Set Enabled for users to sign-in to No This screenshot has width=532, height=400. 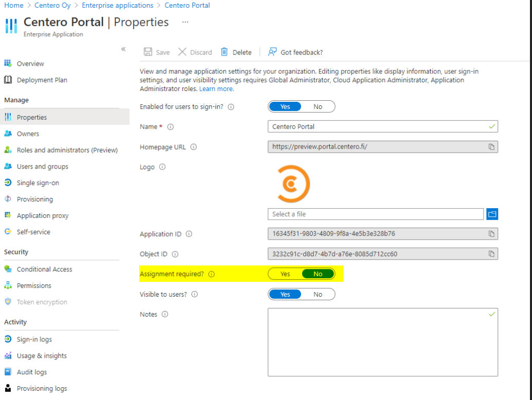pyautogui.click(x=318, y=106)
